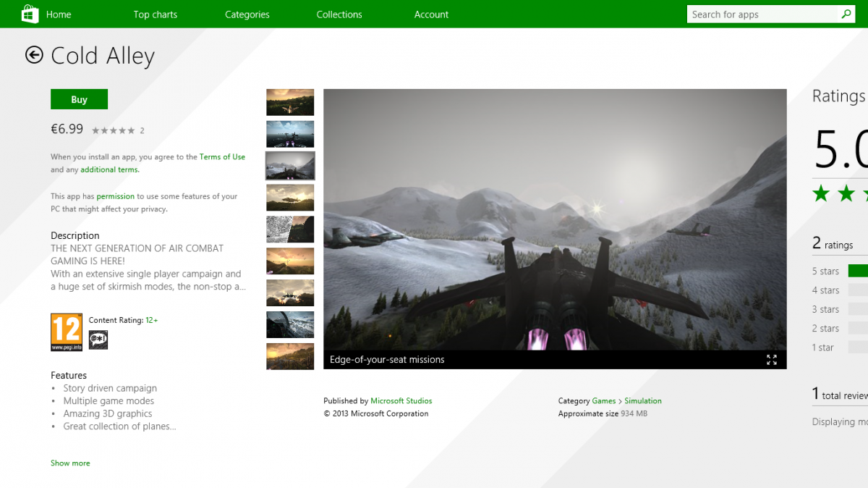Click the 'Story driven campaign' feature
This screenshot has height=488, width=868.
(x=110, y=388)
